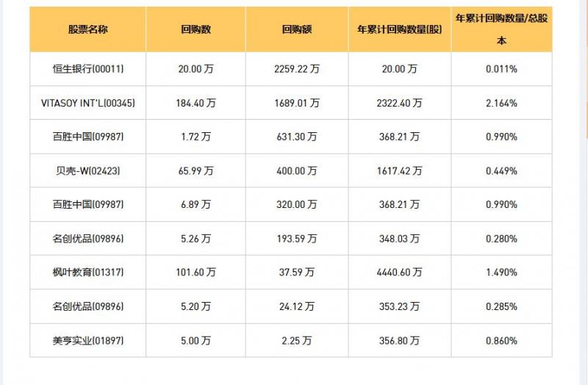Select the 184.40万 buyback count cell

tap(196, 103)
